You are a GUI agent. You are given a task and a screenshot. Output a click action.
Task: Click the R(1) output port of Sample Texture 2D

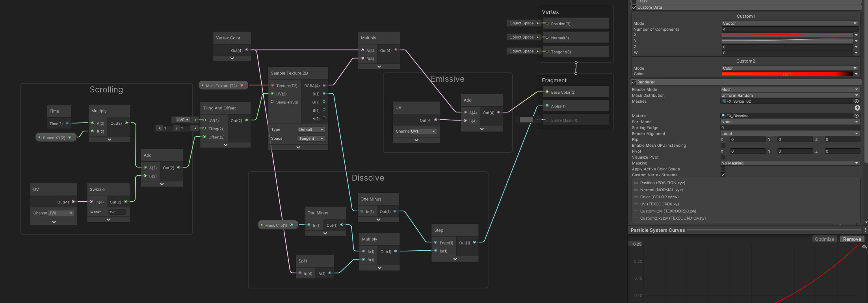(324, 94)
